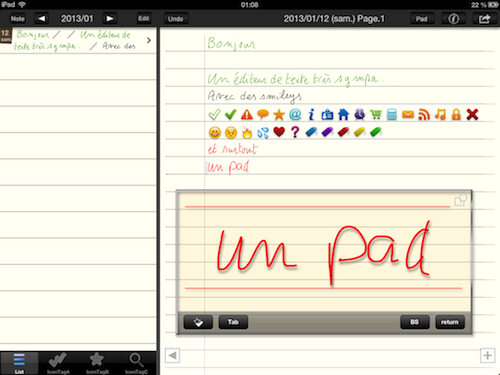Go to next month arrow
Image resolution: width=500 pixels, height=375 pixels.
110,19
